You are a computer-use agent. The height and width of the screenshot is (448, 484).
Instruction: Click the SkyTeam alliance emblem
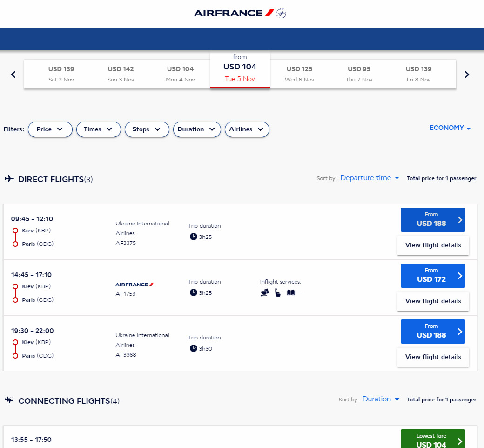[x=281, y=14]
